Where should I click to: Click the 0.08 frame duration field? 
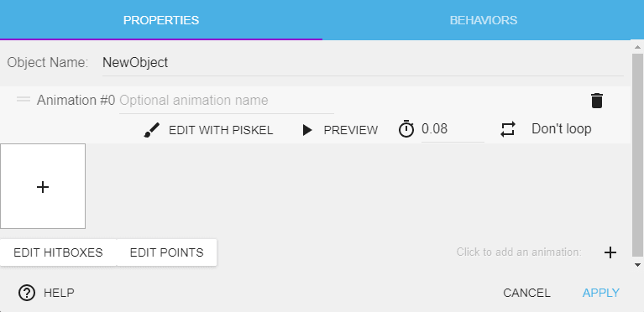coord(453,129)
